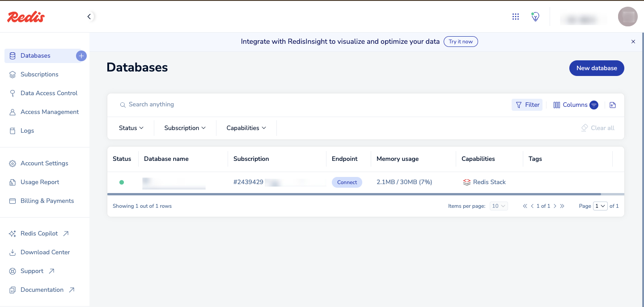This screenshot has width=644, height=307.
Task: Click the Redis Stack capabilities icon
Action: click(x=466, y=182)
